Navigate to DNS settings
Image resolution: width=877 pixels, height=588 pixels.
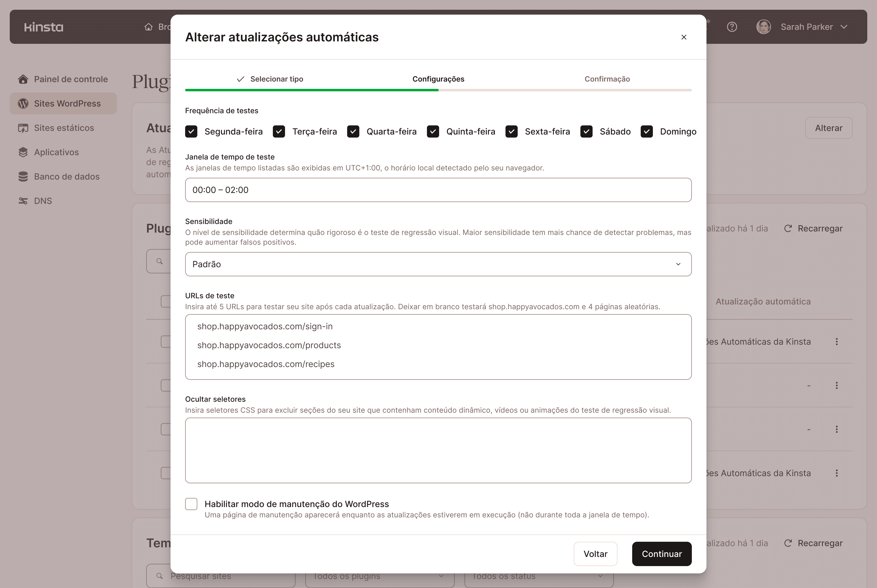tap(42, 201)
